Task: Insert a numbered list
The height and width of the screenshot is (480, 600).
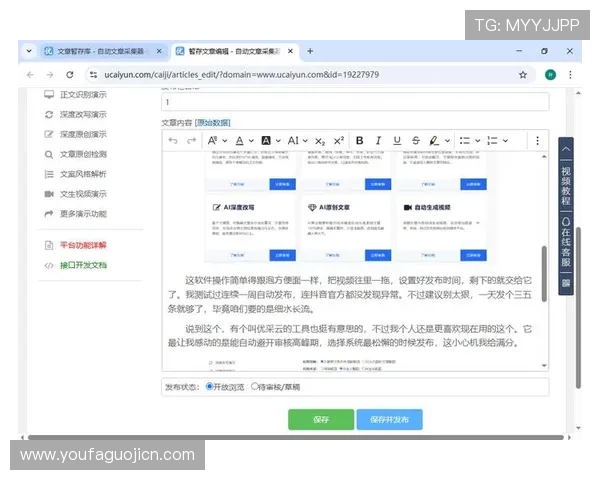Action: 492,141
